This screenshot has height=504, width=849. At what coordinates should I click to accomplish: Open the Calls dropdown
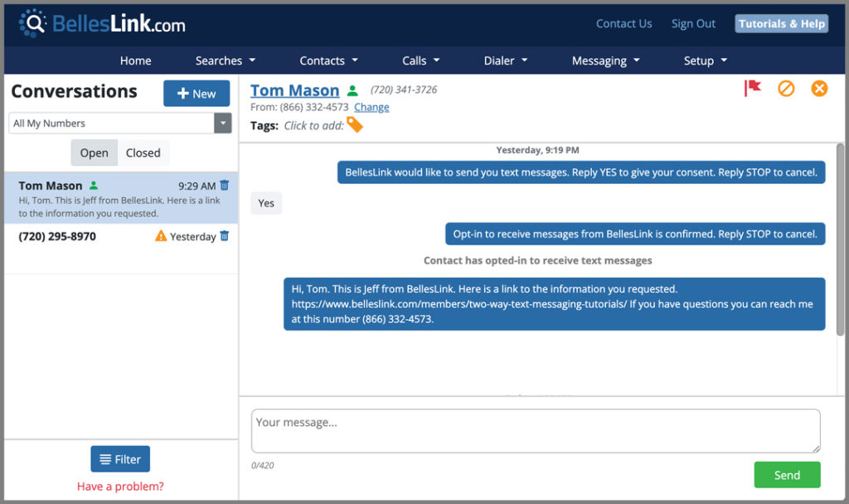[x=420, y=60]
